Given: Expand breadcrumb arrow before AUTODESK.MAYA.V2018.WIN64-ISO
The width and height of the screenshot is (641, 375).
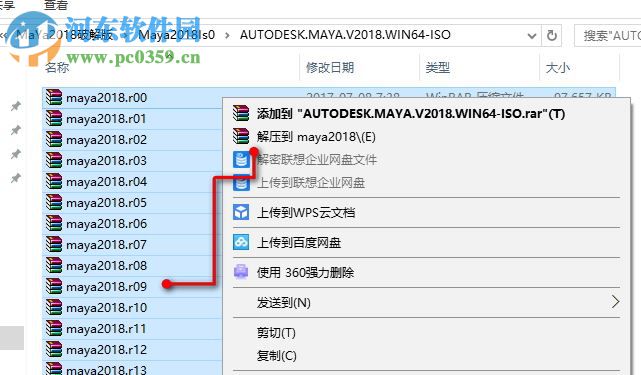Looking at the screenshot, I should point(227,36).
